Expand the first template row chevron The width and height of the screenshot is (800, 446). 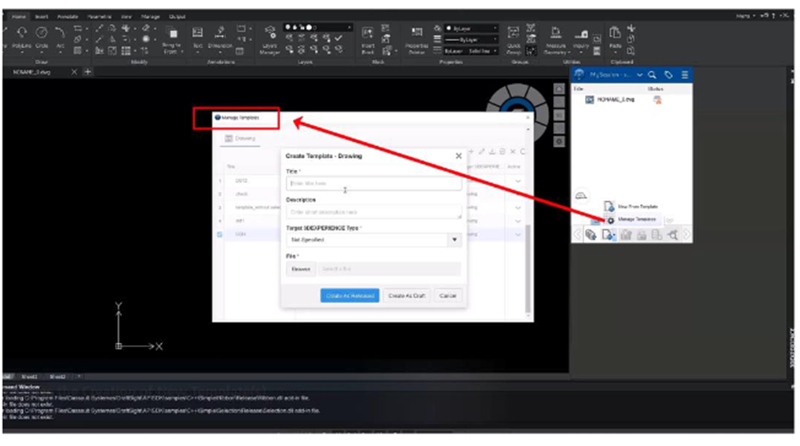(x=518, y=180)
